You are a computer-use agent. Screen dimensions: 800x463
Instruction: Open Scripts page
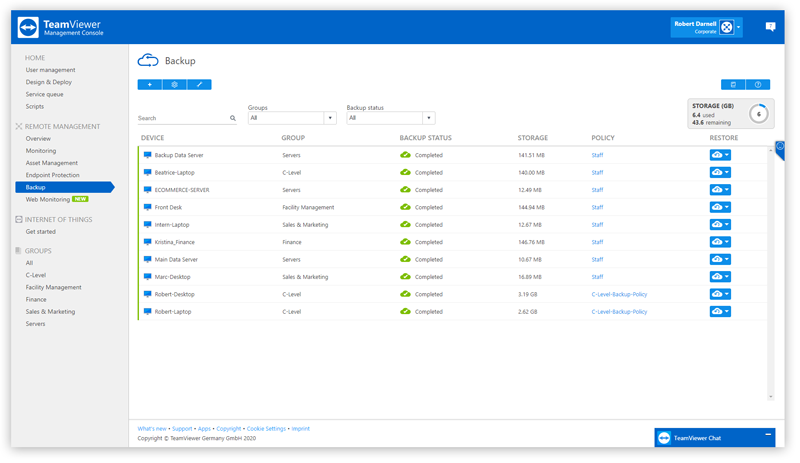pos(35,107)
